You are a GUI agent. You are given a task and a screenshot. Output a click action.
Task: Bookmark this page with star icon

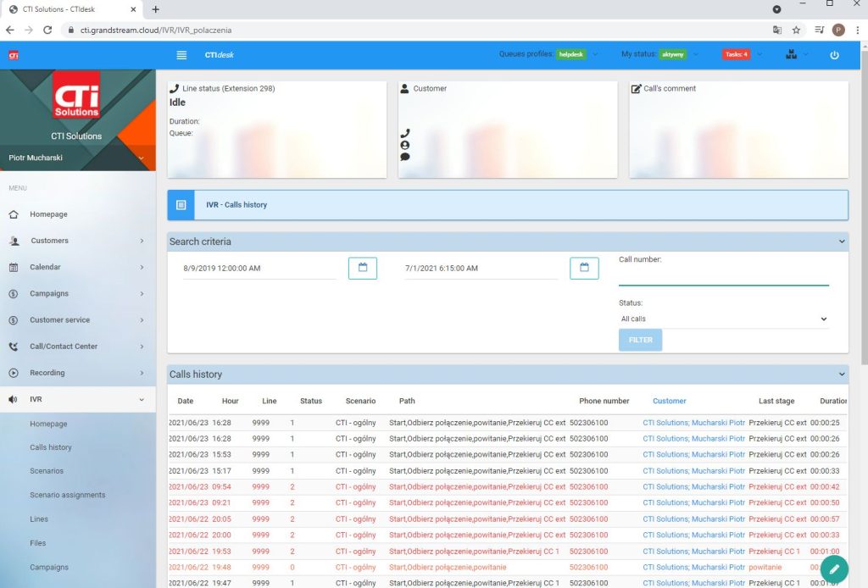point(797,30)
